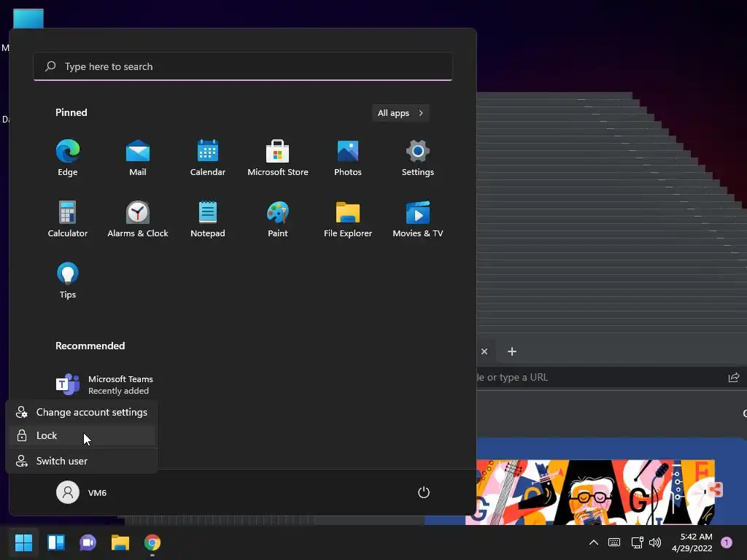Open Notepad
The height and width of the screenshot is (560, 747).
tap(208, 219)
